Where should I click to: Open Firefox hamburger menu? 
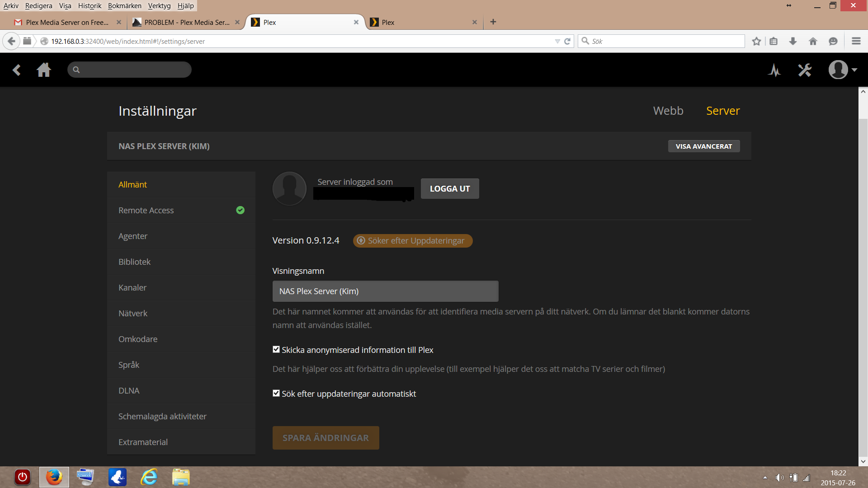point(856,41)
